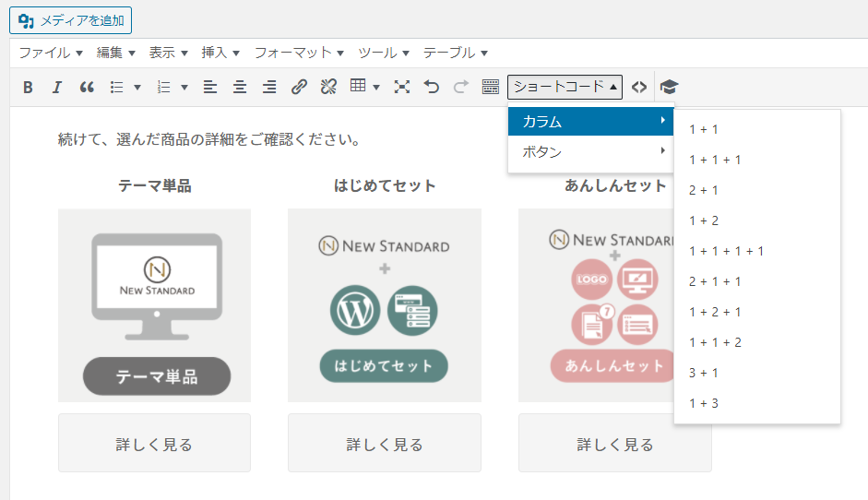Align text to center
This screenshot has width=868, height=500.
point(240,88)
